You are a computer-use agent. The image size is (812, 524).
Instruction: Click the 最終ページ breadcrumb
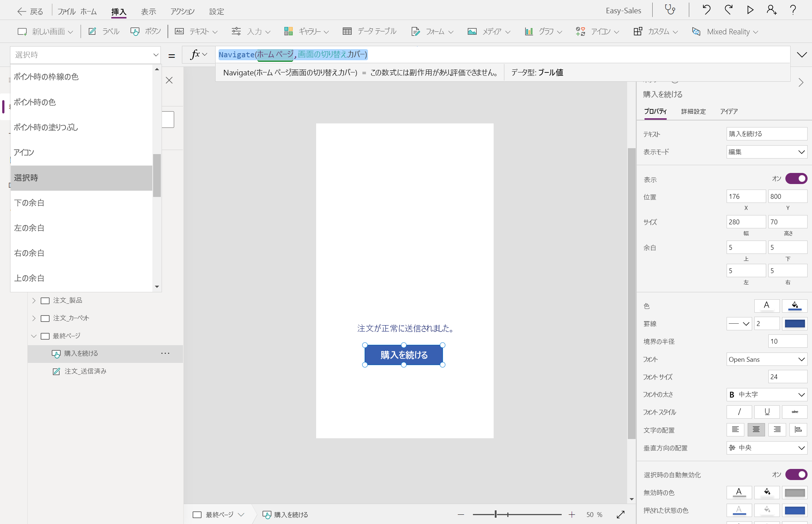[219, 514]
